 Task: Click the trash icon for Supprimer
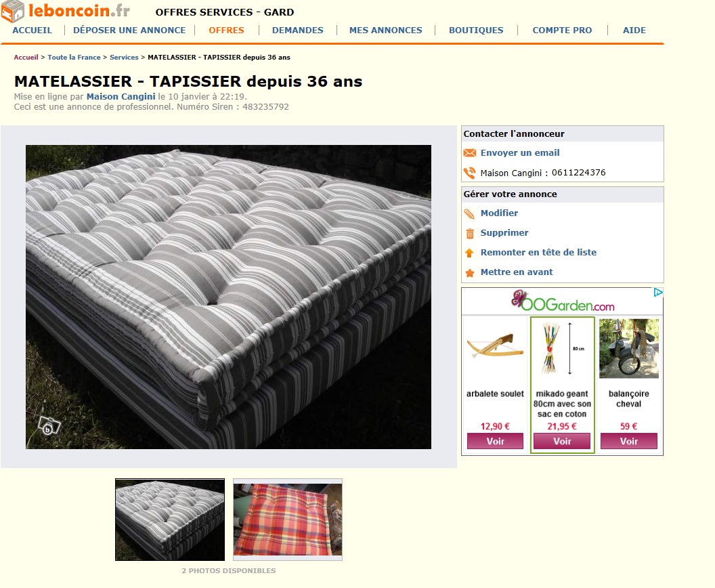pos(470,234)
